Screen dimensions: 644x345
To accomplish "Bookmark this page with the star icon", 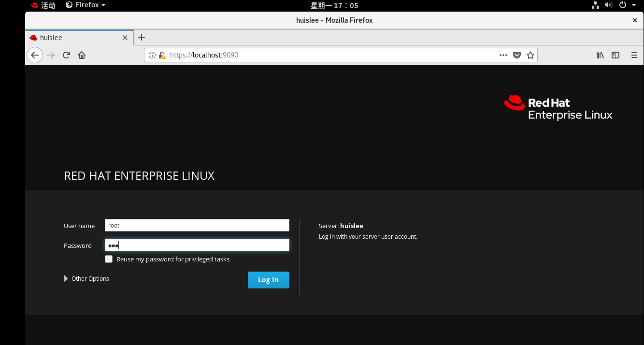I will click(530, 55).
